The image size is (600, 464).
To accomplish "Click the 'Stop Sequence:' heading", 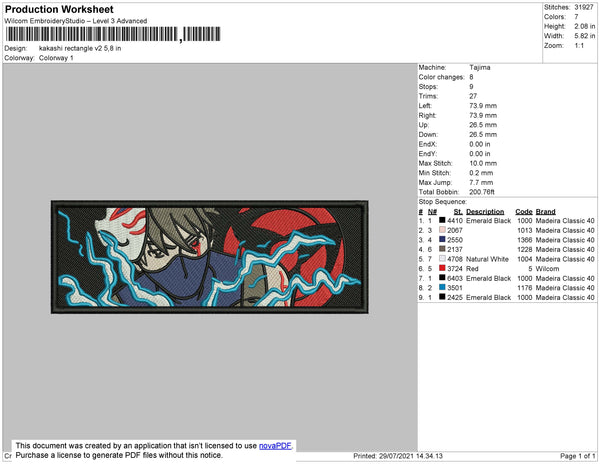I will (442, 202).
